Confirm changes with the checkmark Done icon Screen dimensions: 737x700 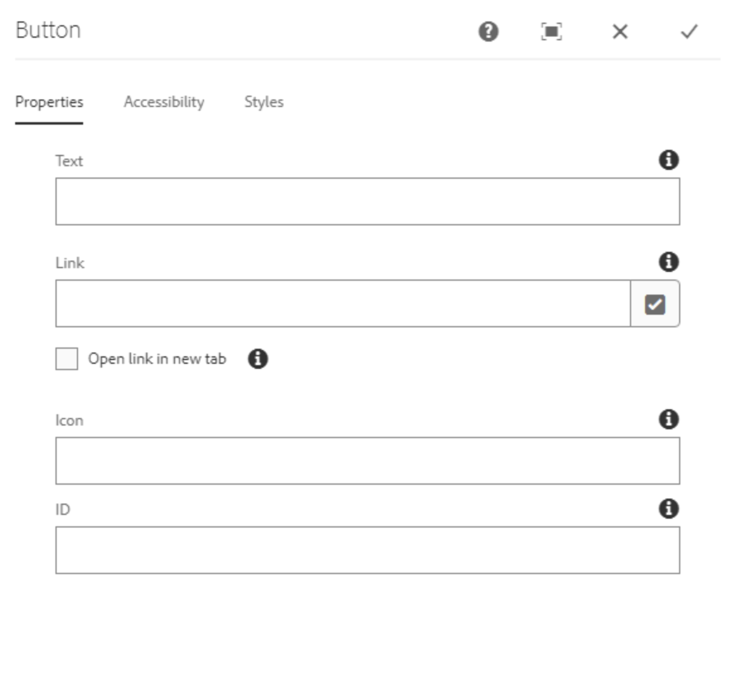(x=689, y=31)
